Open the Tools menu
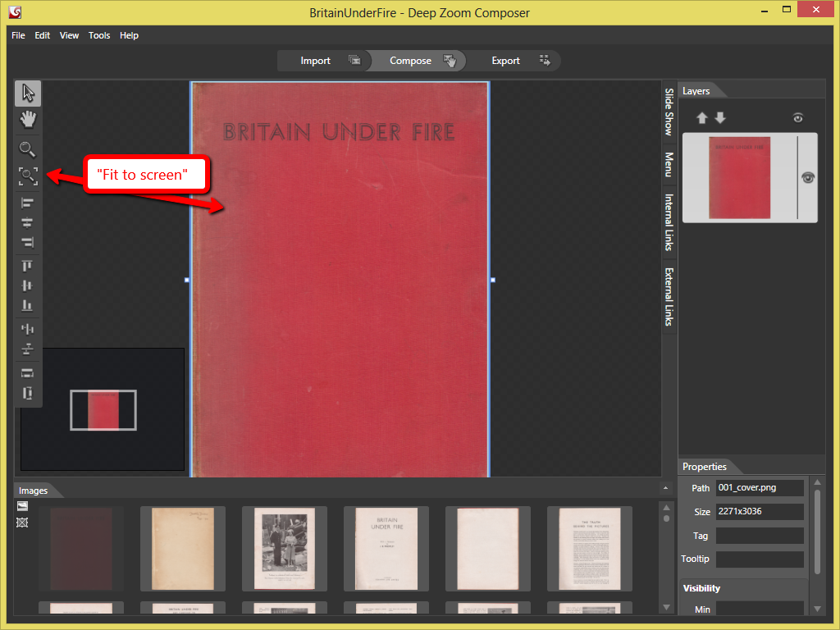 (99, 35)
